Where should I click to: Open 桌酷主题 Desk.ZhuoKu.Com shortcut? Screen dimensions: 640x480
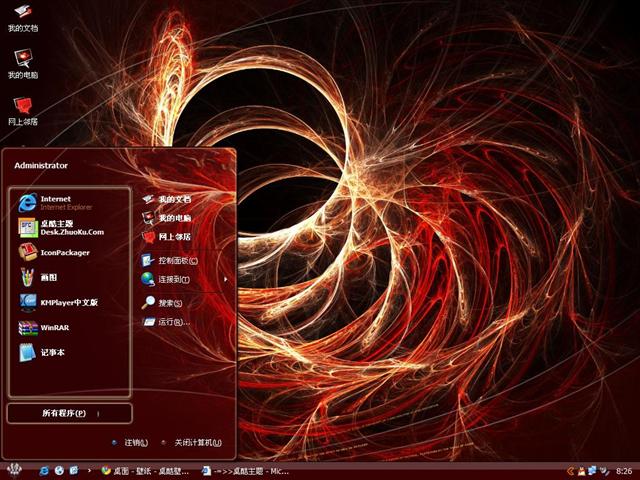[70, 228]
